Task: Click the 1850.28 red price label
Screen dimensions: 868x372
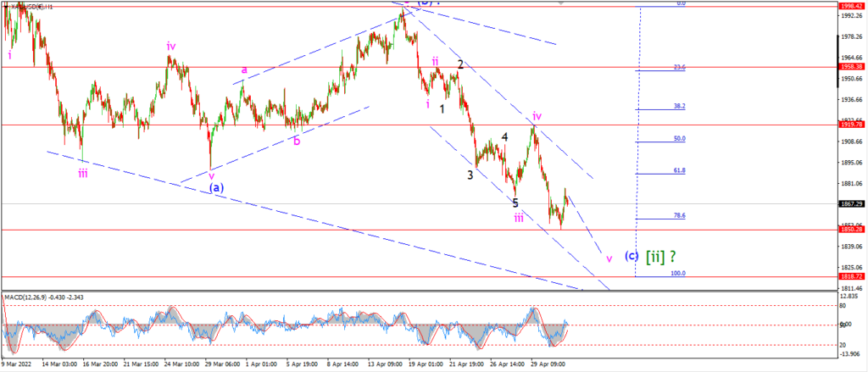Action: coord(853,229)
